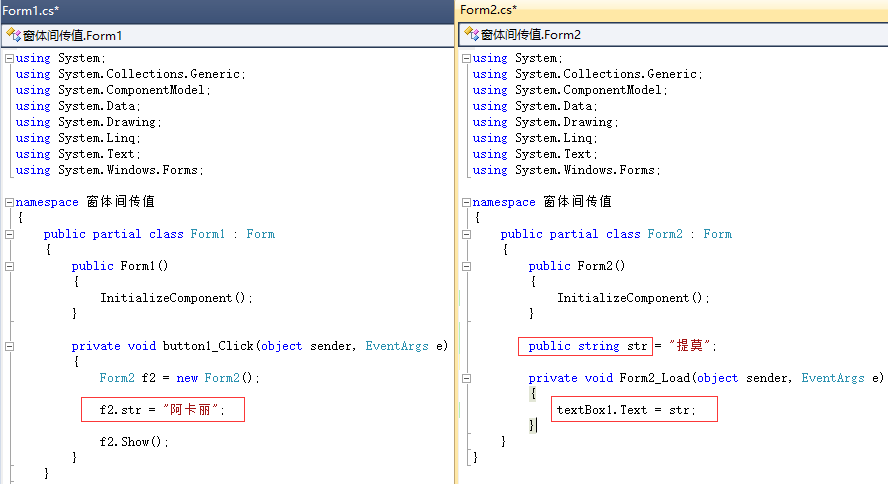Collapse the using block in Form1.cs

point(9,58)
